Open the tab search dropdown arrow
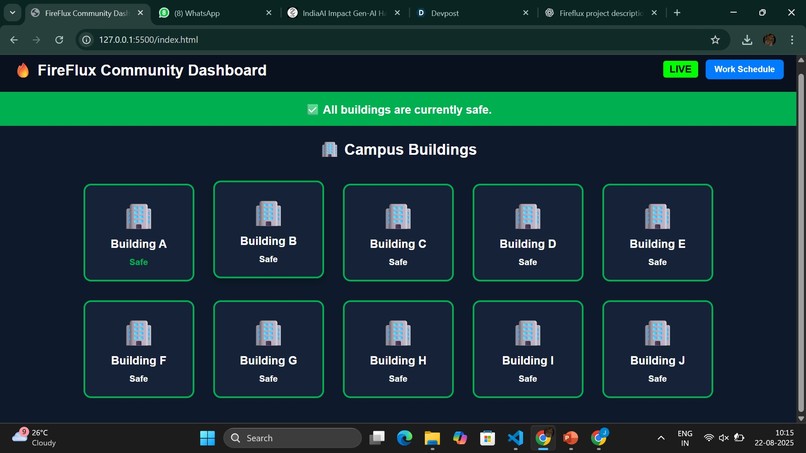Screen dimensions: 806x453 tap(12, 13)
